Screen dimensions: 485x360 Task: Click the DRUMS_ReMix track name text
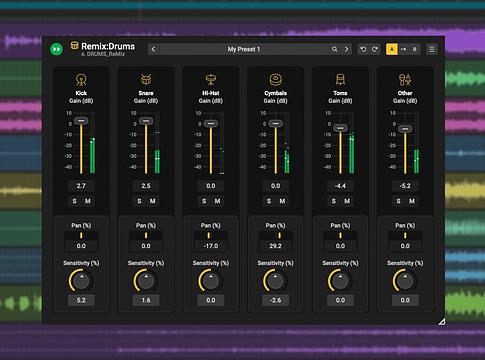click(x=106, y=54)
